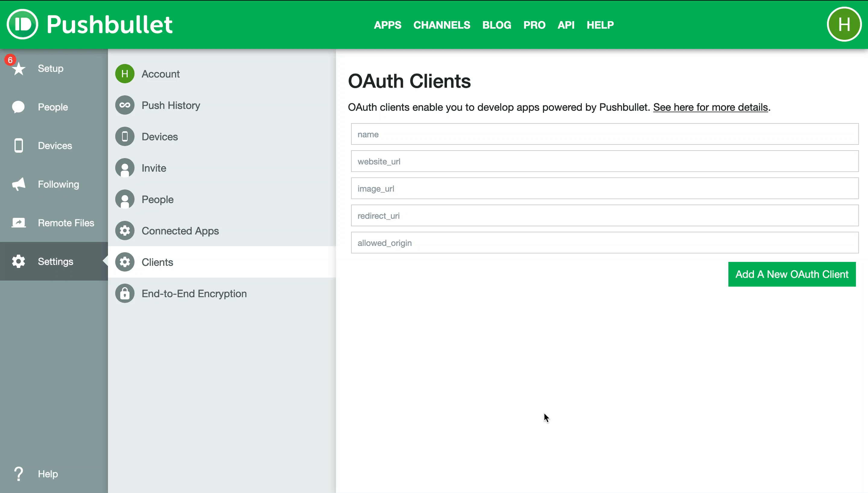Click Add A New OAuth Client

point(792,274)
